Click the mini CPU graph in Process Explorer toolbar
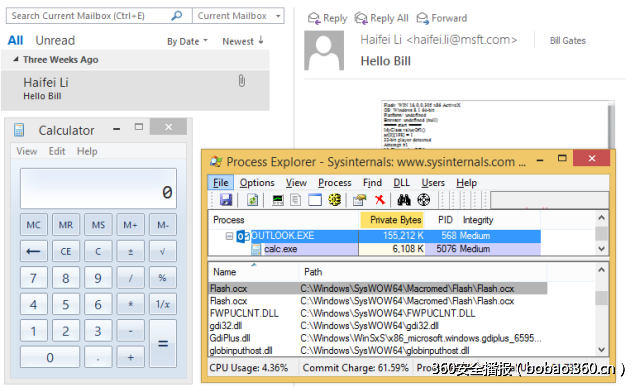 [x=549, y=200]
